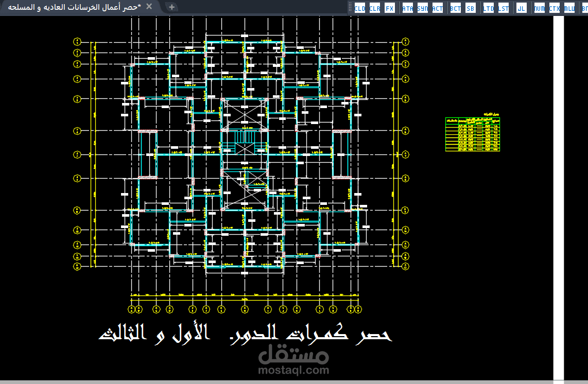
Task: Click the CLD toolbar icon
Action: [359, 8]
